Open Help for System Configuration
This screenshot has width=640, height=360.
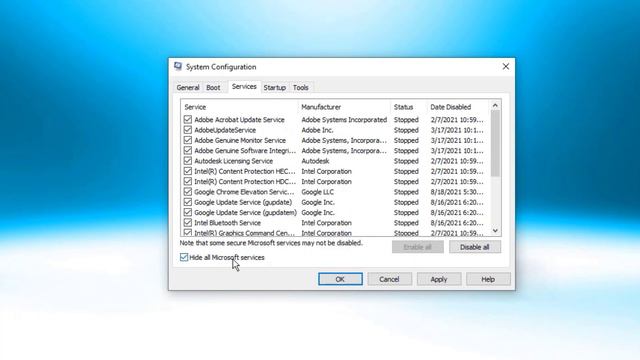click(x=488, y=279)
